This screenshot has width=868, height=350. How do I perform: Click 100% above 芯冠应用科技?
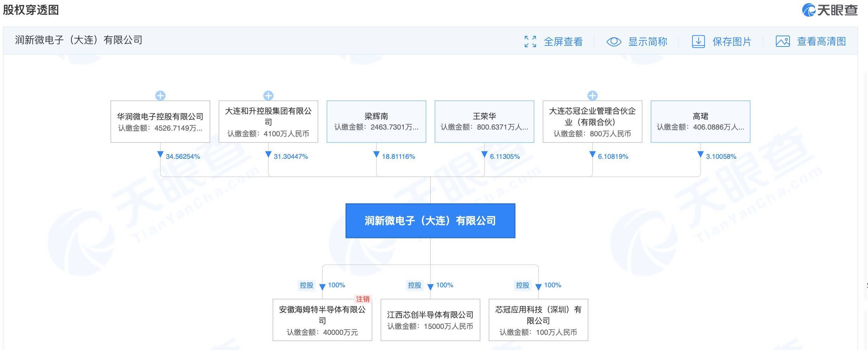tap(553, 285)
